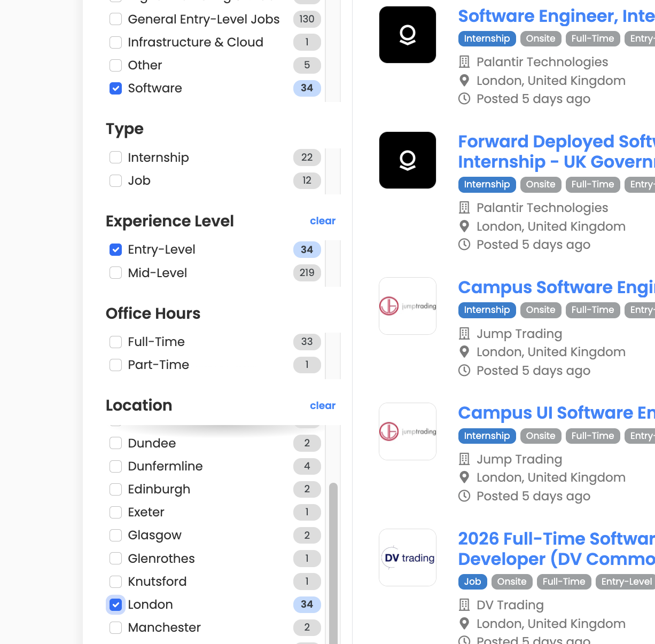
Task: Uncheck the Entry-Level experience filter
Action: click(115, 249)
